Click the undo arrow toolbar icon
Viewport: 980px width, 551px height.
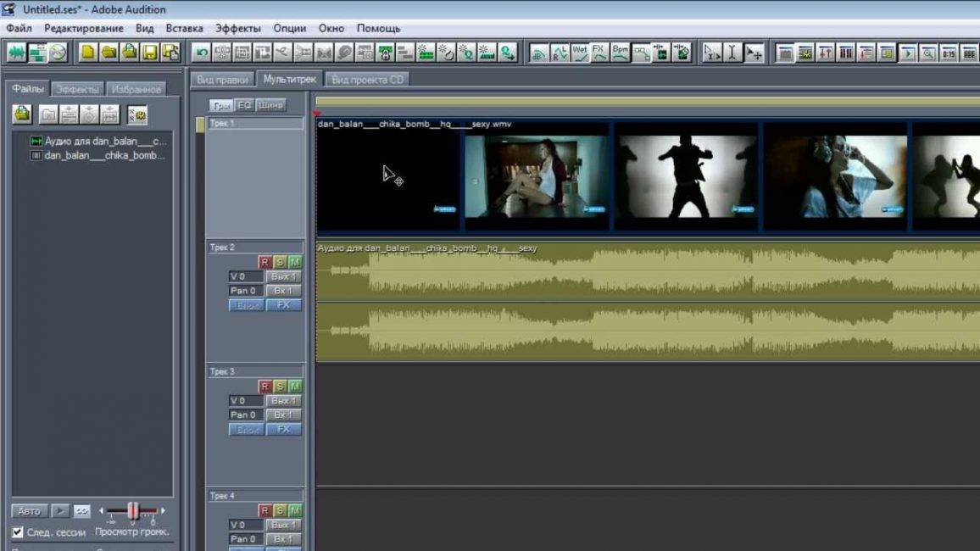pos(202,53)
